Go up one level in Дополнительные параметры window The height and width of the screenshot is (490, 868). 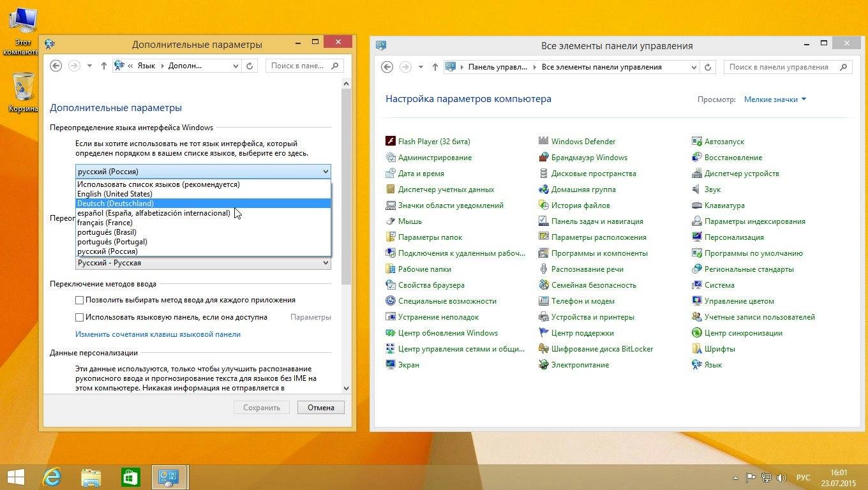click(104, 66)
